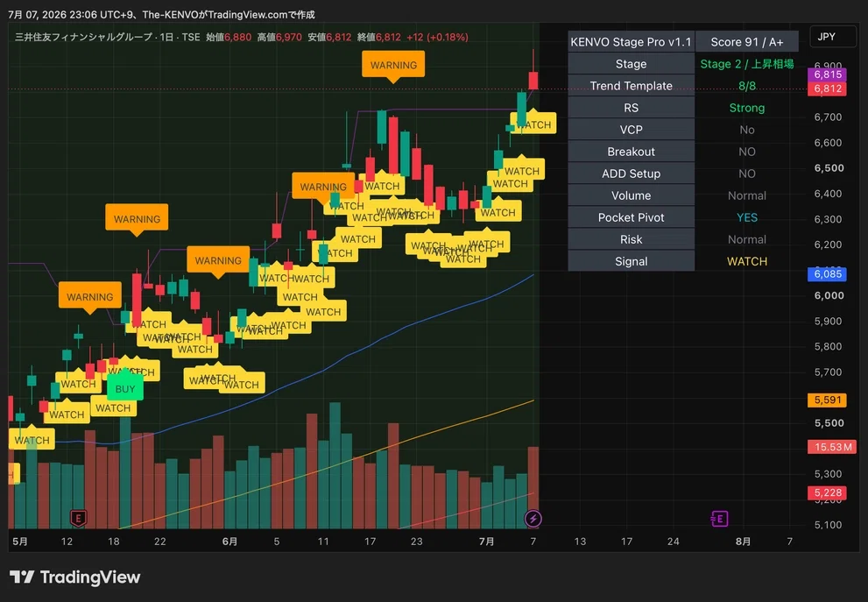Image resolution: width=868 pixels, height=602 pixels.
Task: Click the 15.53 M volume label
Action: coord(833,447)
